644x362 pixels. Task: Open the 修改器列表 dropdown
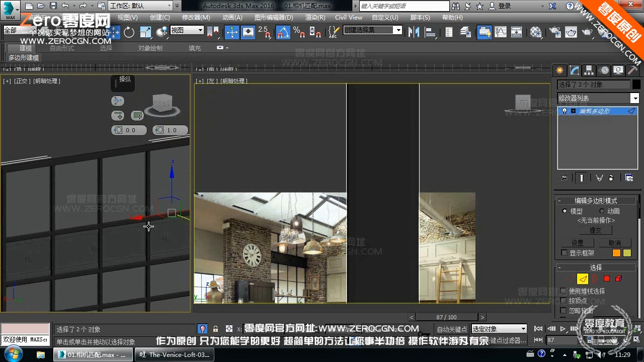598,99
